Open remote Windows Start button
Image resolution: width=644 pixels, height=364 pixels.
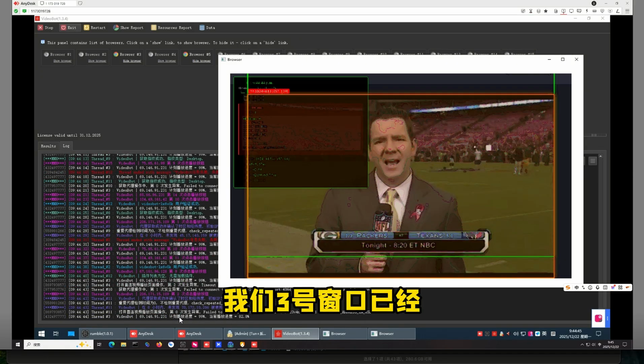pos(41,334)
